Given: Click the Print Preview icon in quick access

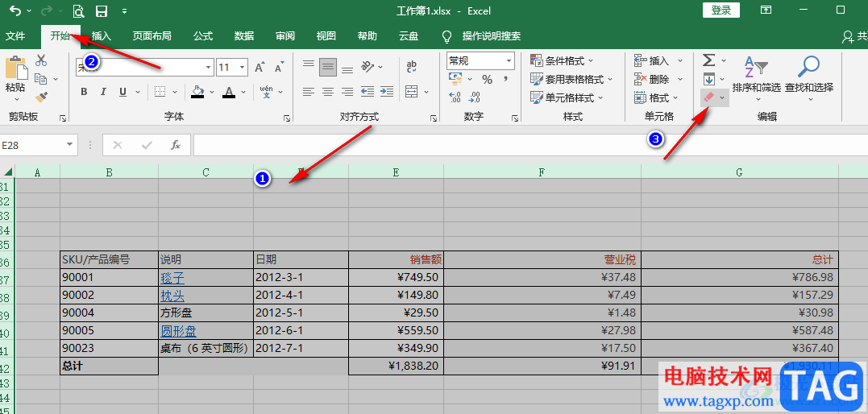Looking at the screenshot, I should [x=78, y=10].
